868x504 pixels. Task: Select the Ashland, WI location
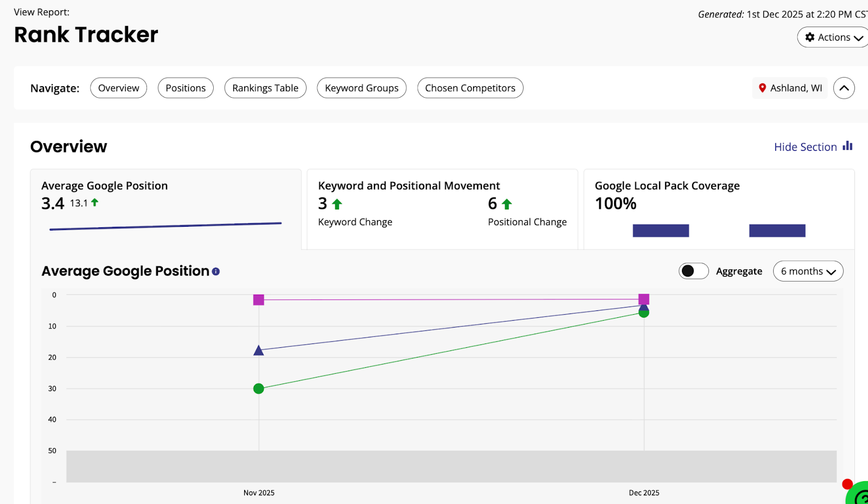pos(790,88)
